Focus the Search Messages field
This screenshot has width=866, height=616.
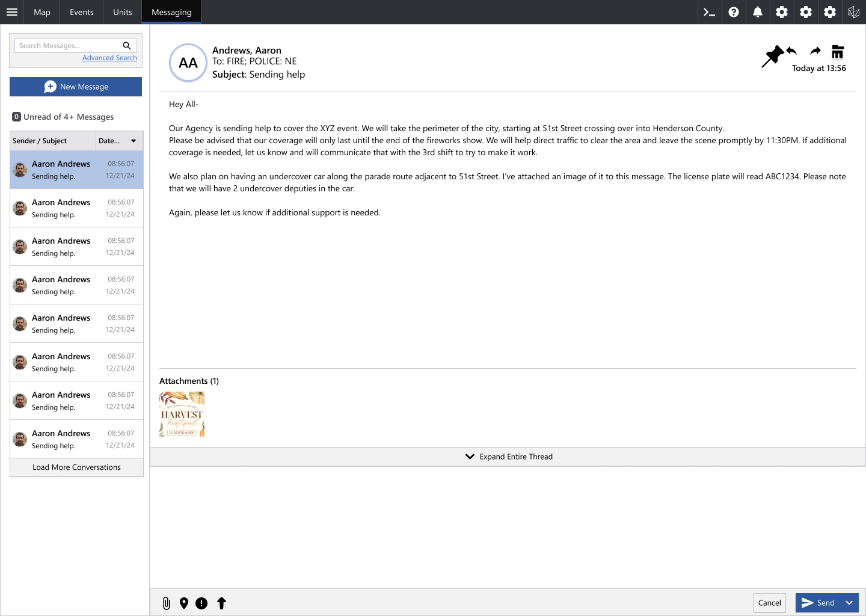[x=67, y=46]
